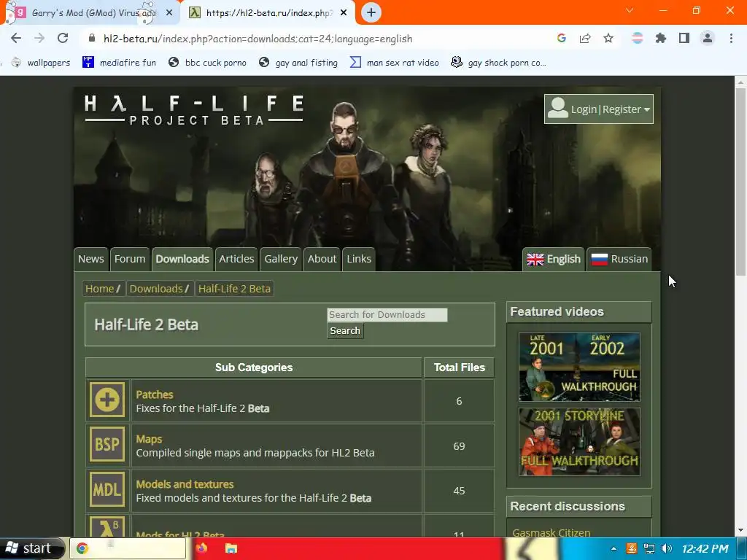The width and height of the screenshot is (747, 560).
Task: Switch language to Russian
Action: click(619, 259)
